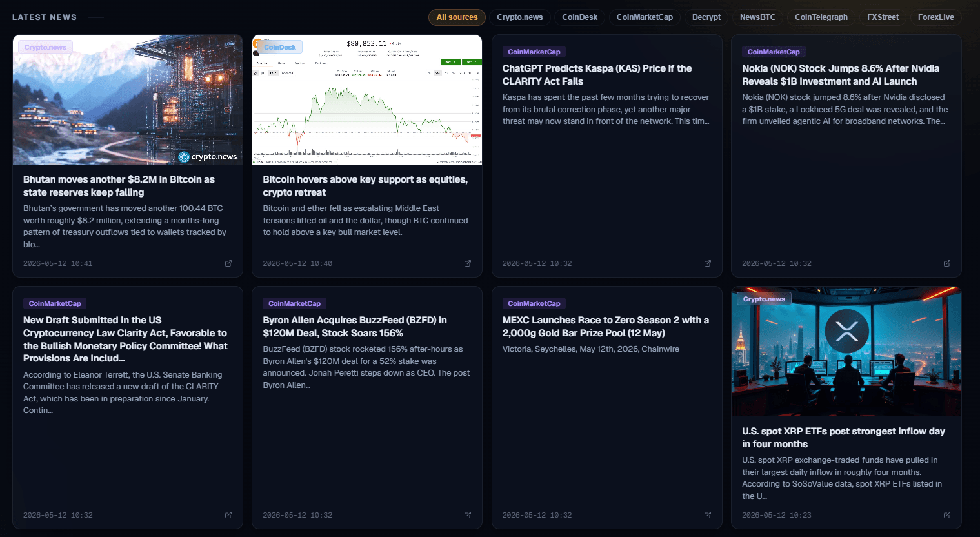The height and width of the screenshot is (537, 980).
Task: Open headline 'Byron Allen Acquires BuzzFeed (BZFD)'
Action: pyautogui.click(x=355, y=327)
